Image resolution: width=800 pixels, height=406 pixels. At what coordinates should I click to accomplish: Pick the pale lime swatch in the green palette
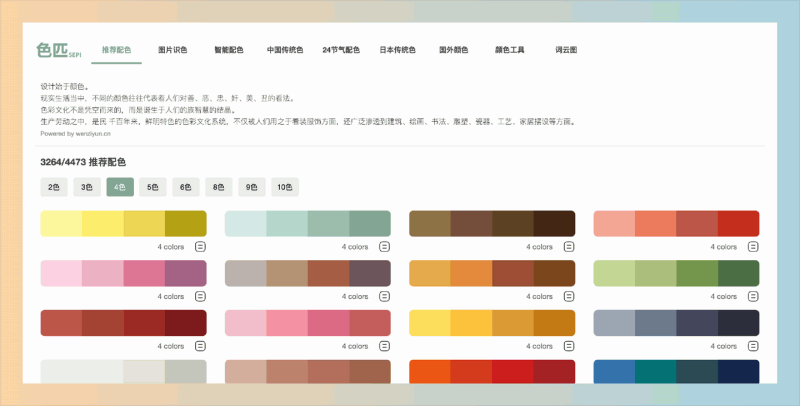click(x=614, y=273)
